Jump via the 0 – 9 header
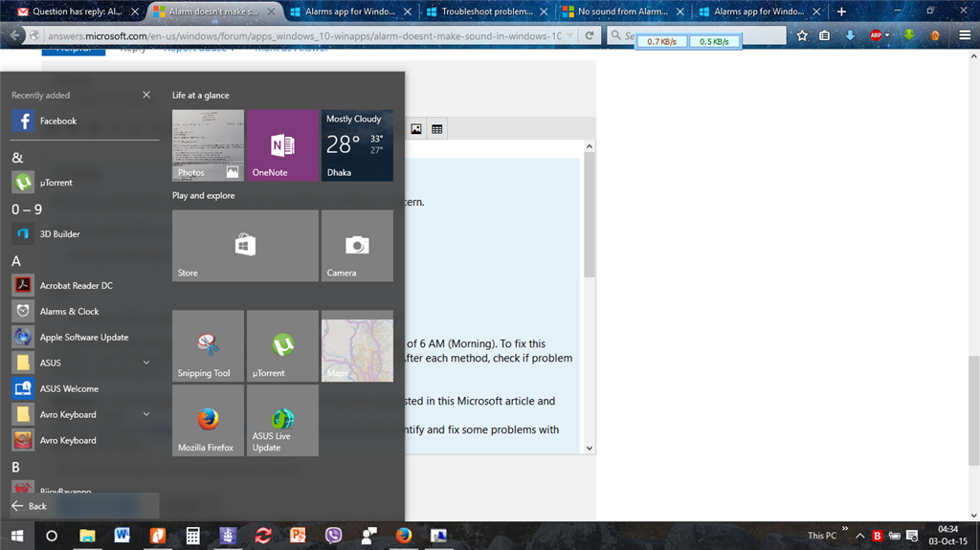The width and height of the screenshot is (980, 550). pos(27,209)
